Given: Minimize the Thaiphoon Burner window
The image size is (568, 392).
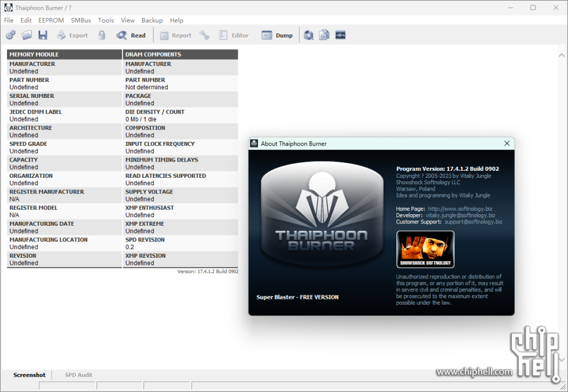Looking at the screenshot, I should click(511, 8).
